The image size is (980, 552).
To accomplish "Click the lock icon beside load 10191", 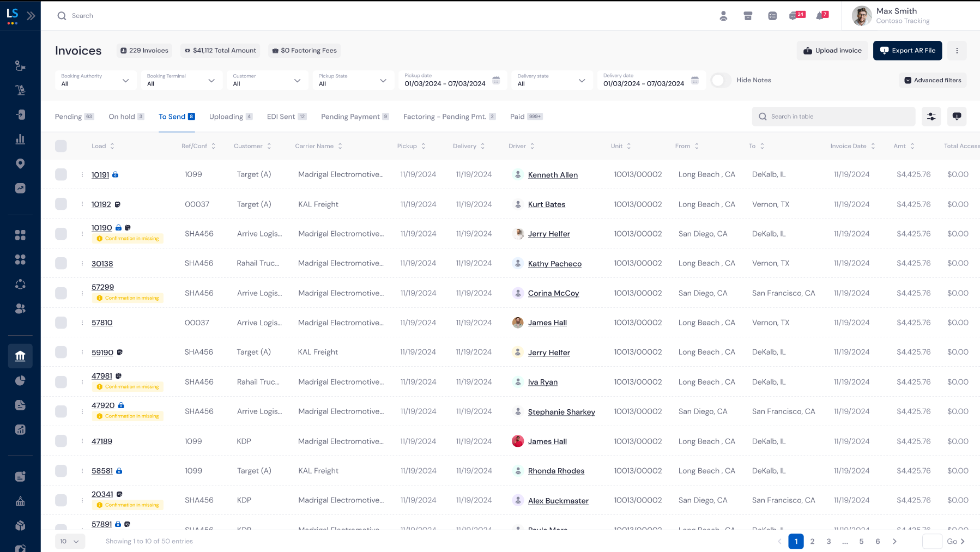I will click(116, 175).
